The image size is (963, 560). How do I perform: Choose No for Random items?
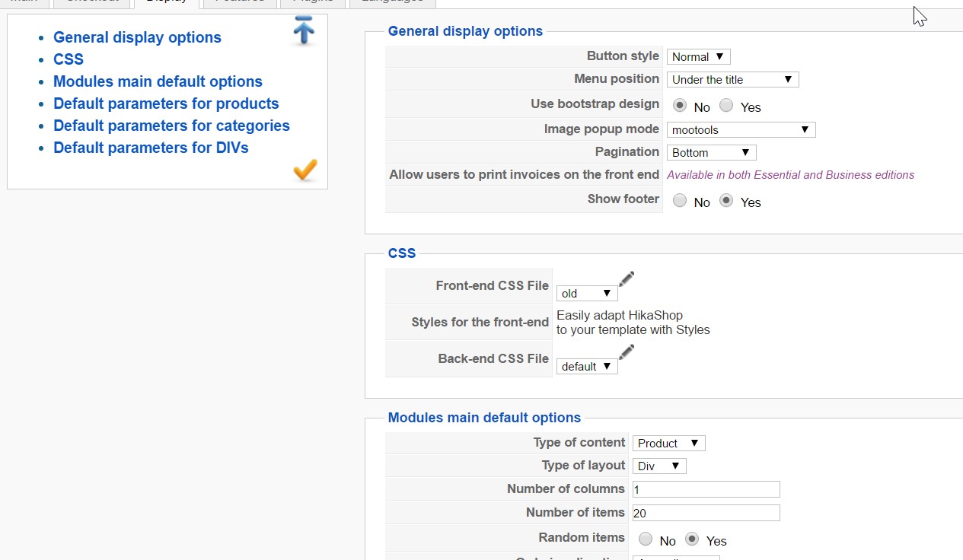646,539
